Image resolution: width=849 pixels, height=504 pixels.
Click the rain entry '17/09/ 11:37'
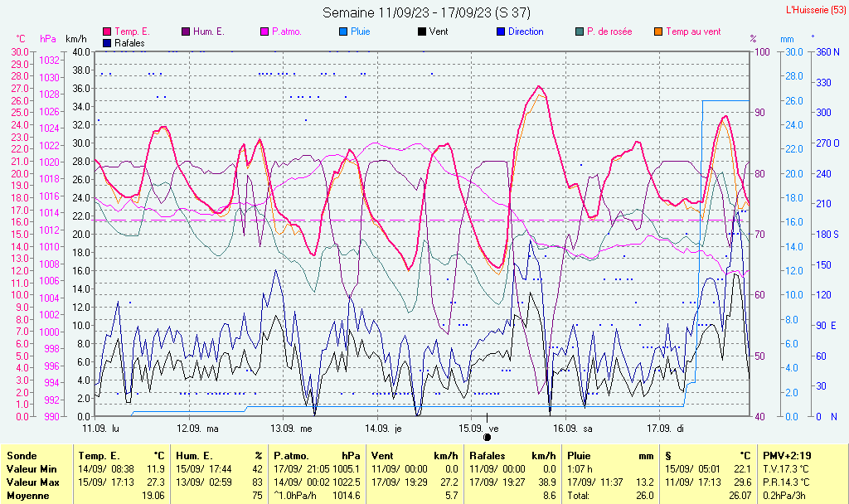595,482
